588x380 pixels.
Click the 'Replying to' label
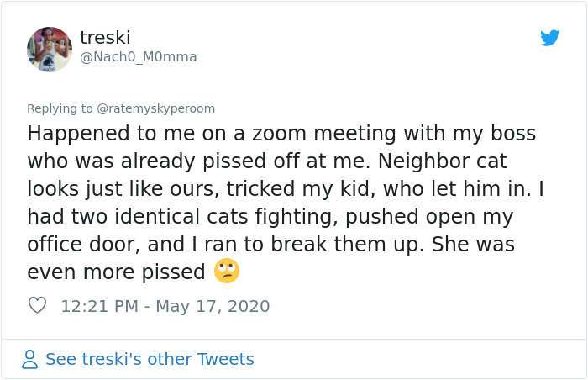pyautogui.click(x=60, y=108)
